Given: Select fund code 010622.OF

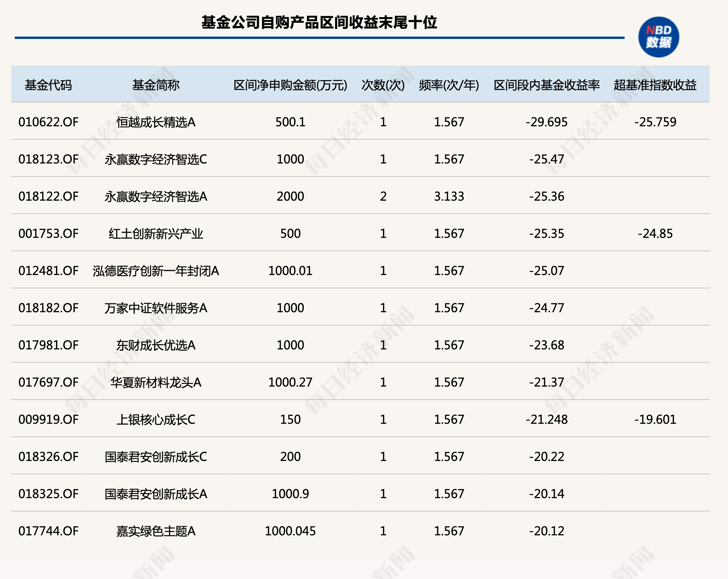Looking at the screenshot, I should click(x=48, y=122).
